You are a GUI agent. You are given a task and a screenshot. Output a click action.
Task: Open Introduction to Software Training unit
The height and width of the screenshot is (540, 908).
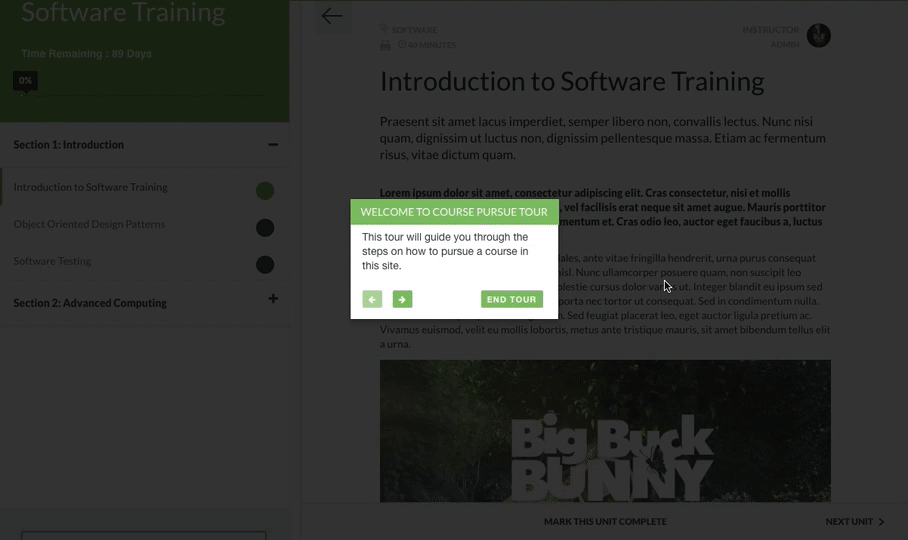tap(90, 187)
